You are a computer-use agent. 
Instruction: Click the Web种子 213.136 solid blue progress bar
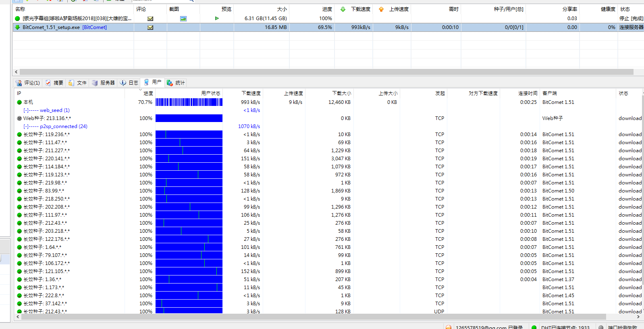(189, 118)
